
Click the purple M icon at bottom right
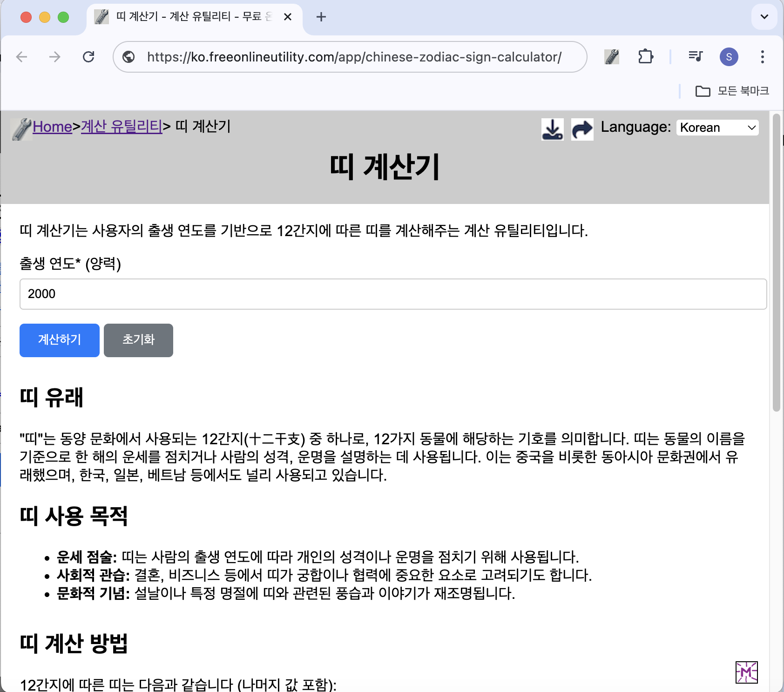[746, 672]
